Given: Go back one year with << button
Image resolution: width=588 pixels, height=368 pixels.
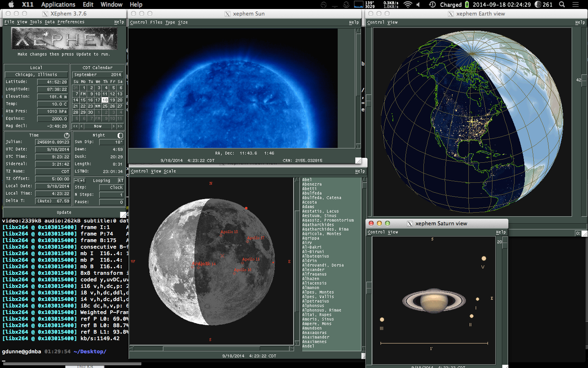Looking at the screenshot, I should tap(75, 126).
